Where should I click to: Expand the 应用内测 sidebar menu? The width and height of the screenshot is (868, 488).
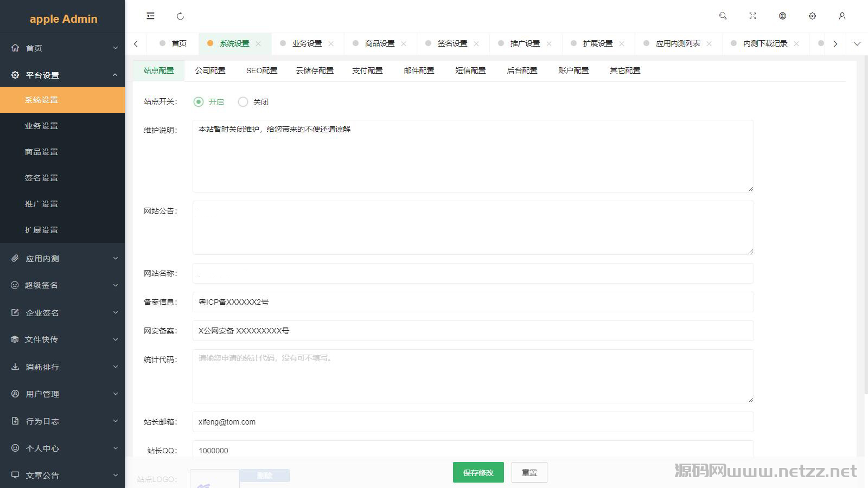coord(116,259)
